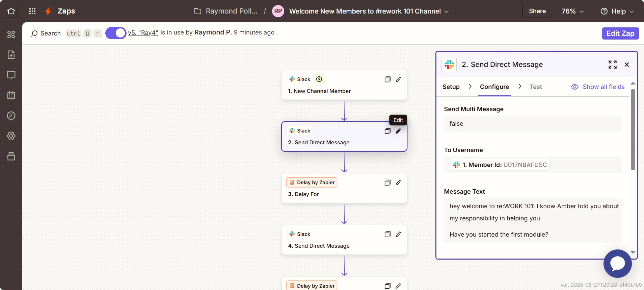Click the Slack chip on step 1
This screenshot has width=644, height=290.
(300, 79)
